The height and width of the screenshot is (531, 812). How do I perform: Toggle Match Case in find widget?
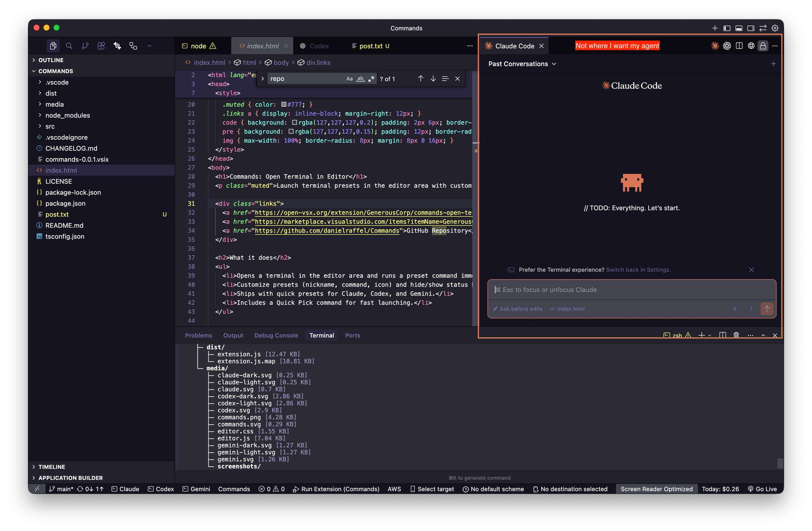(349, 79)
